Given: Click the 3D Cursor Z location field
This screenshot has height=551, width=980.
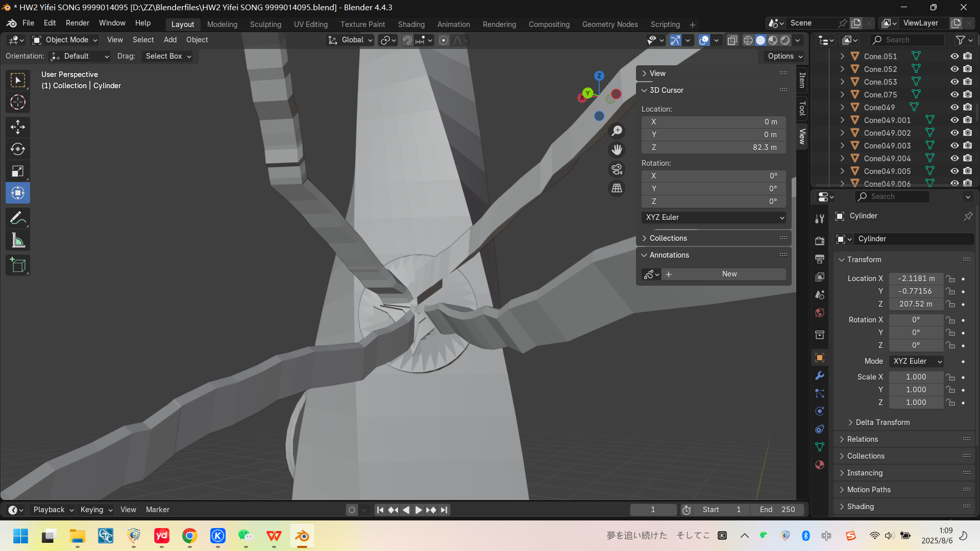Looking at the screenshot, I should click(713, 147).
